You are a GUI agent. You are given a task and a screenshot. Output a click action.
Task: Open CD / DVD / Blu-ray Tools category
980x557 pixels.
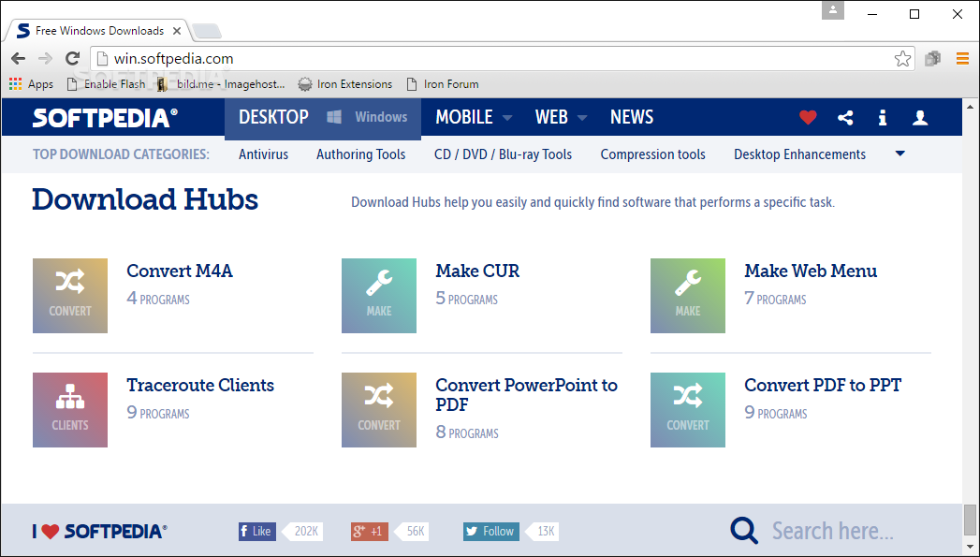504,154
